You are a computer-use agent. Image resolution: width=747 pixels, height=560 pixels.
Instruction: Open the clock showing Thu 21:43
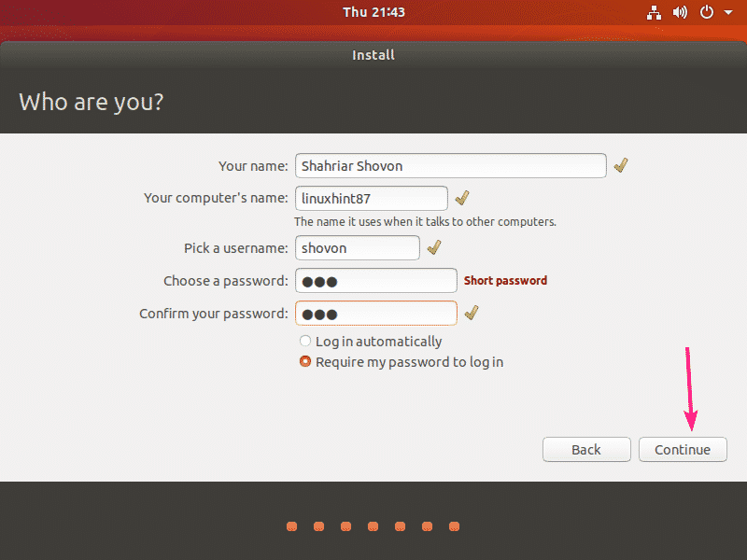[x=373, y=12]
